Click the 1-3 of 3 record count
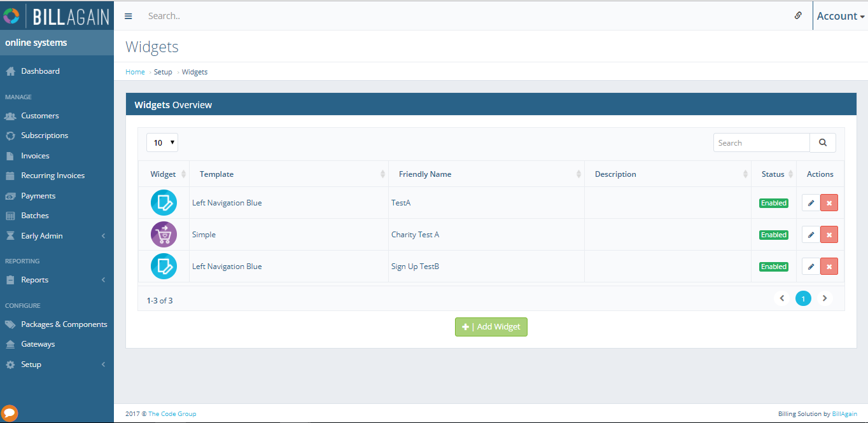The height and width of the screenshot is (423, 868). [160, 300]
